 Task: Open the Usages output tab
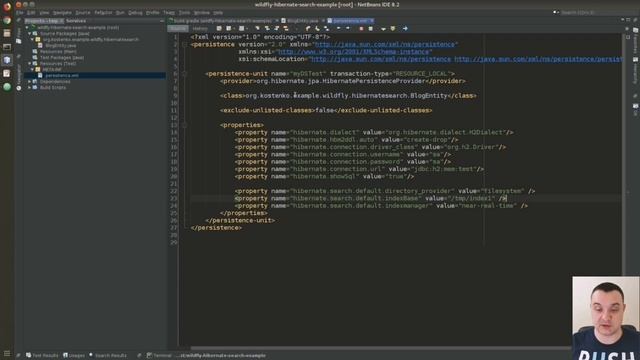coord(74,356)
